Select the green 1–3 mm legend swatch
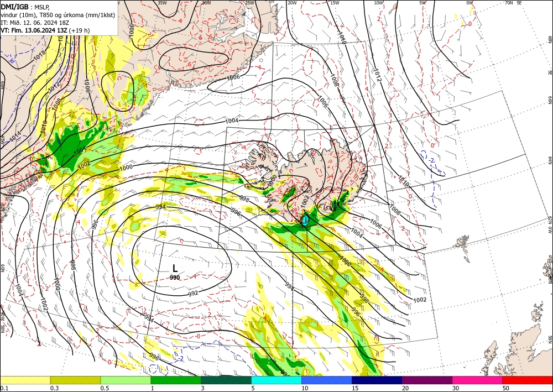This screenshot has width=553, height=392. coord(176,380)
